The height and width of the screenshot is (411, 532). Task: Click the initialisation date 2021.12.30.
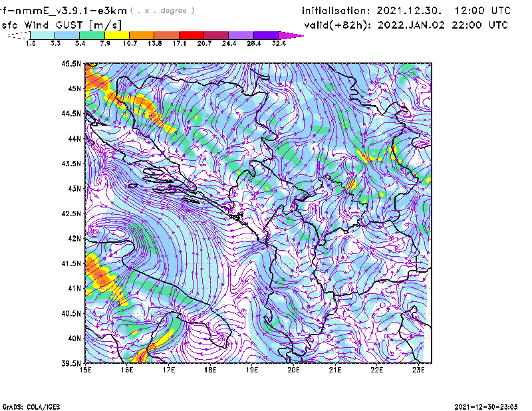[409, 11]
